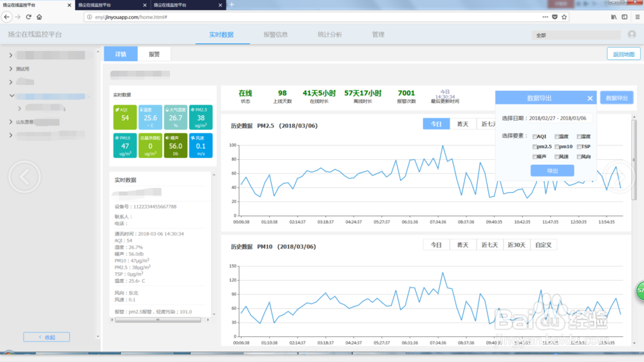The width and height of the screenshot is (644, 362).
Task: Select the humidity 26.7 tile
Action: point(175,117)
